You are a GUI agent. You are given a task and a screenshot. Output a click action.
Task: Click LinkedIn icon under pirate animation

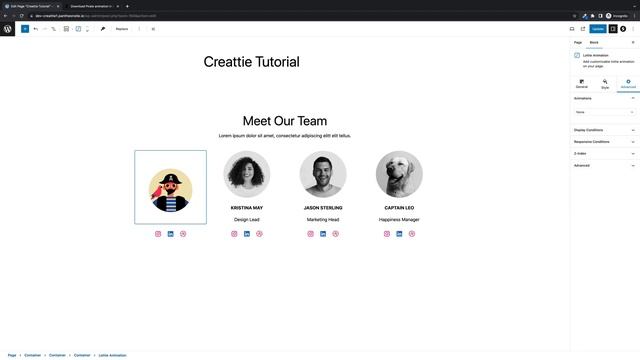pos(171,234)
